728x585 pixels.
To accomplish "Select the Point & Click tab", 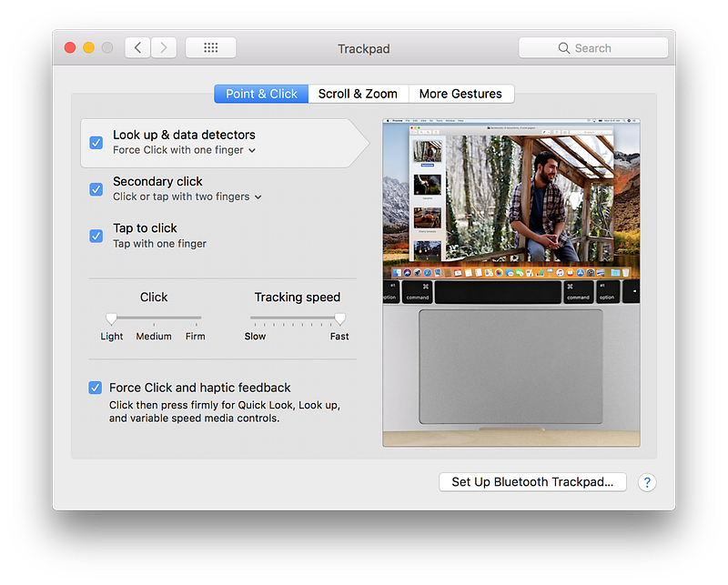I will pyautogui.click(x=261, y=94).
